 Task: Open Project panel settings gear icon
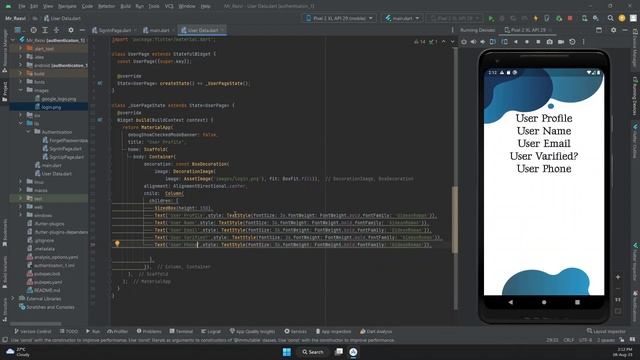(x=71, y=30)
